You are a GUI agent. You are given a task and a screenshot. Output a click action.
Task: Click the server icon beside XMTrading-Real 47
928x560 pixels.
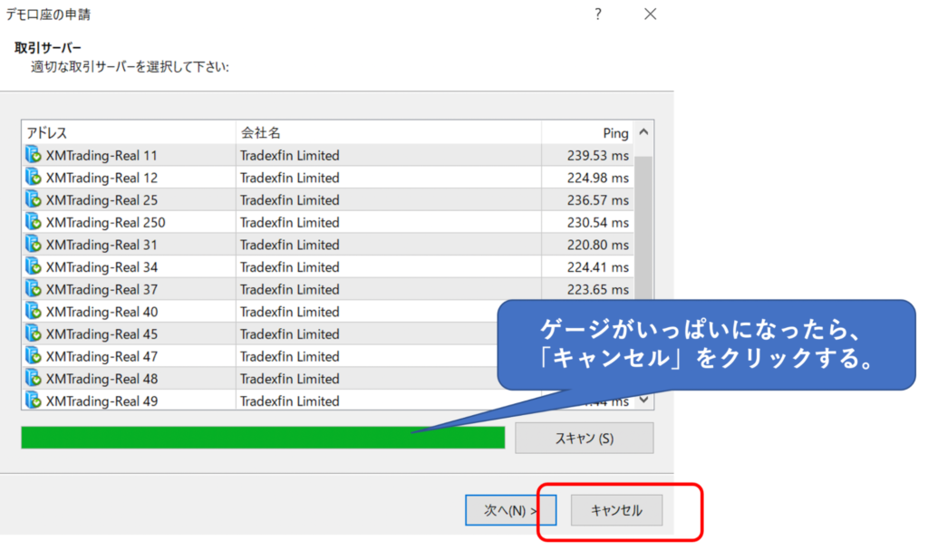34,356
